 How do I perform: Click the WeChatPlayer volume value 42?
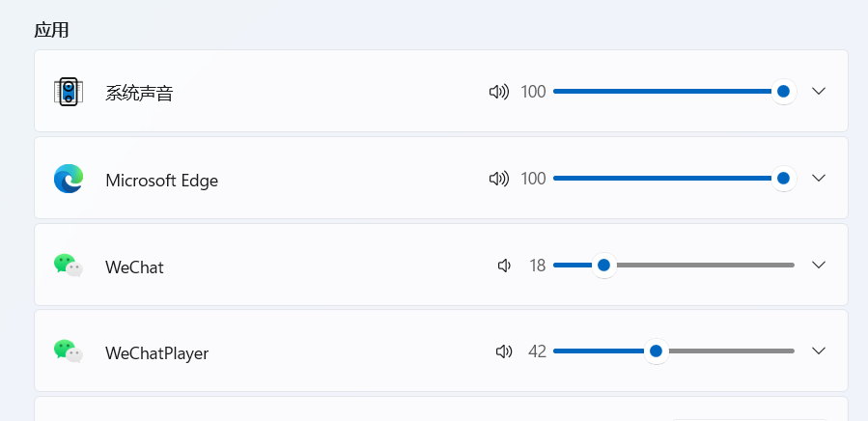click(537, 351)
